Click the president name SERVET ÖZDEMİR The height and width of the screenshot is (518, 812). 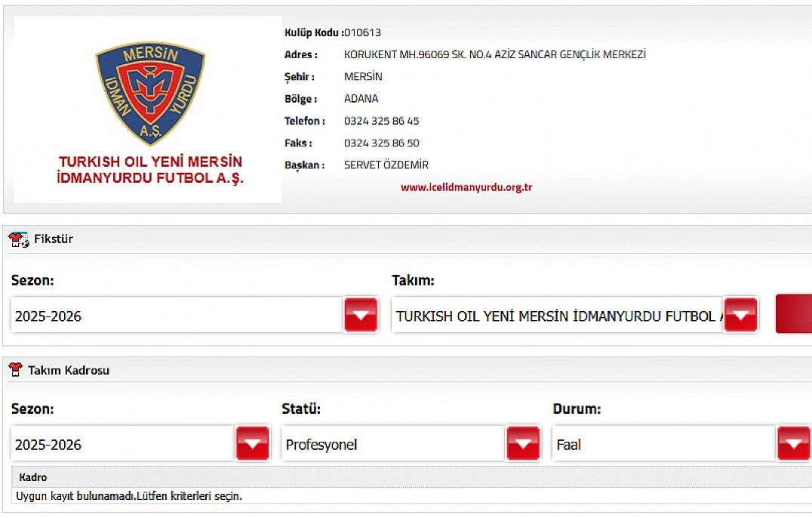(x=386, y=165)
